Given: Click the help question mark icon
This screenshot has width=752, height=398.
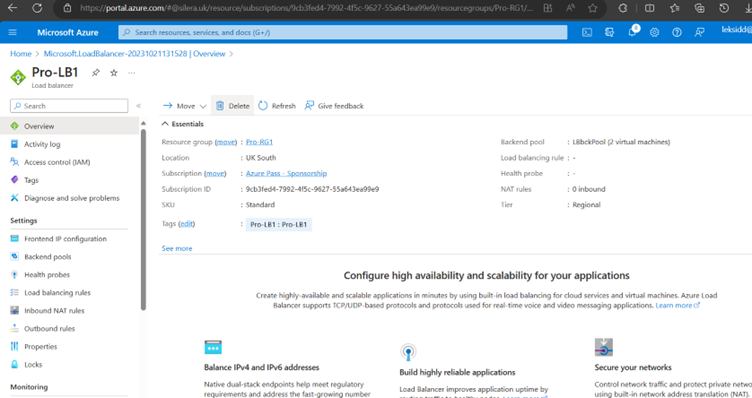Looking at the screenshot, I should click(x=677, y=33).
